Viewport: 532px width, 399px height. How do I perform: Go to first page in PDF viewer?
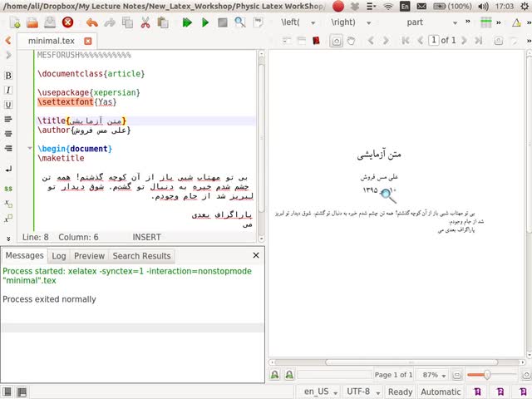[405, 41]
